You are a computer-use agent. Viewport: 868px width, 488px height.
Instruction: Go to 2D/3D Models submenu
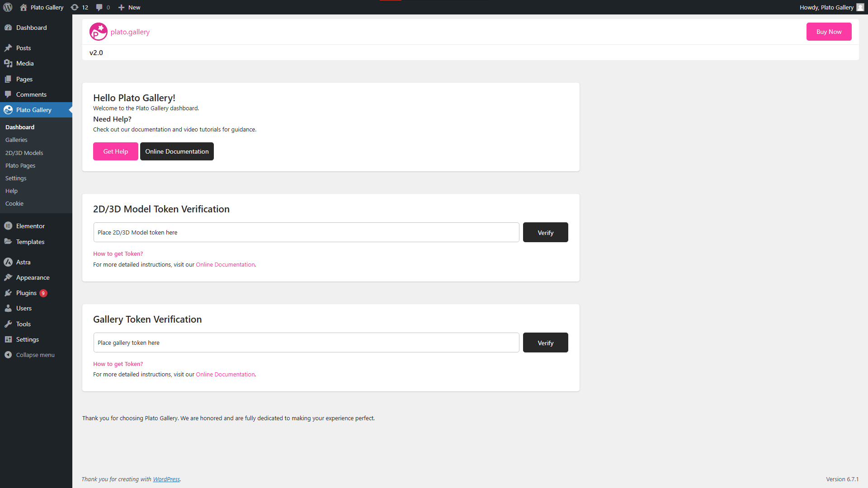[24, 153]
